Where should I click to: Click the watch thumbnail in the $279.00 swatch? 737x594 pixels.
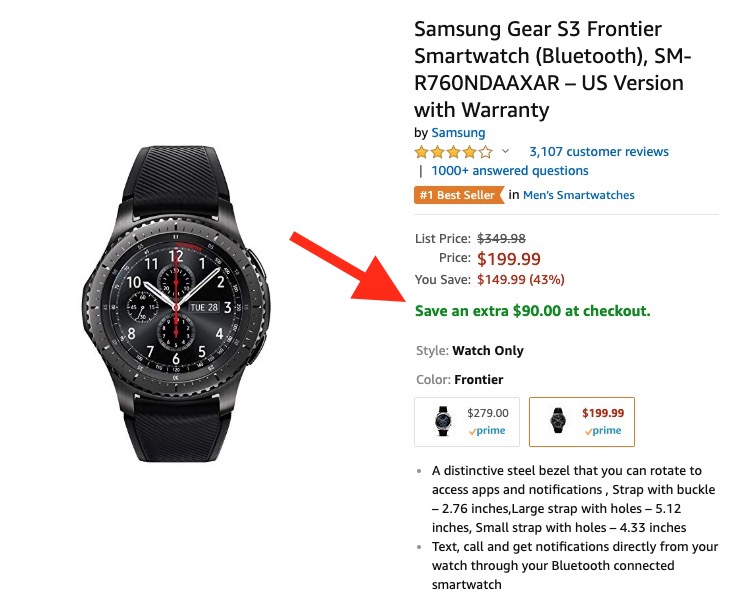(442, 422)
